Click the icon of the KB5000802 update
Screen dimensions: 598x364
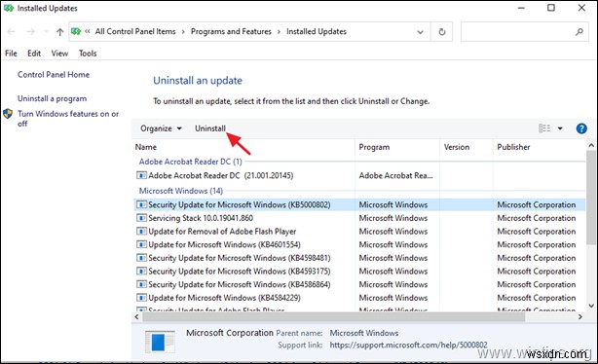[141, 204]
